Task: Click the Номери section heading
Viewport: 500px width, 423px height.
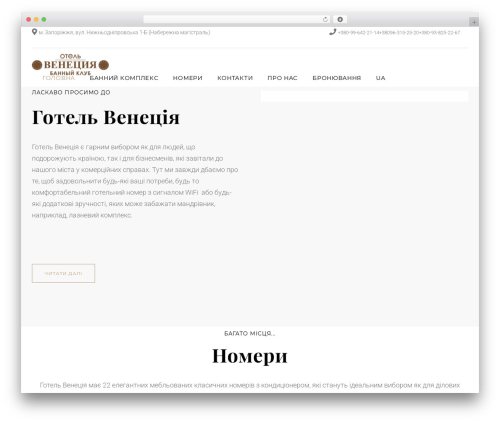Action: pyautogui.click(x=250, y=356)
